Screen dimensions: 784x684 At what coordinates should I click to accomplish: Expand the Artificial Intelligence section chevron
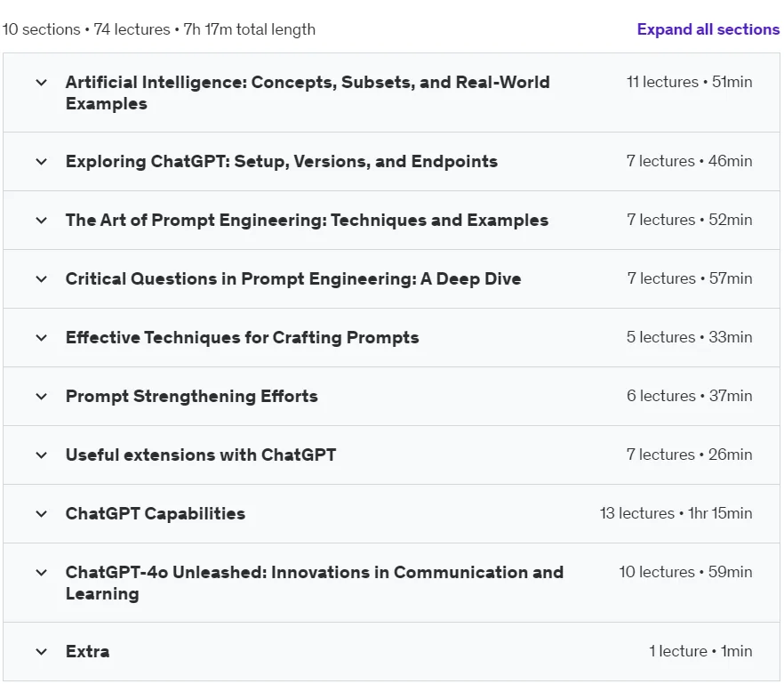pyautogui.click(x=42, y=82)
